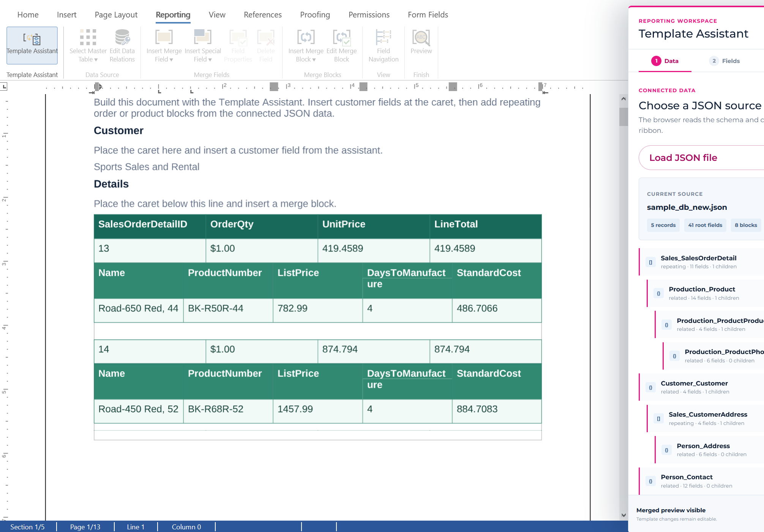Select the Production_Product block

(706, 293)
